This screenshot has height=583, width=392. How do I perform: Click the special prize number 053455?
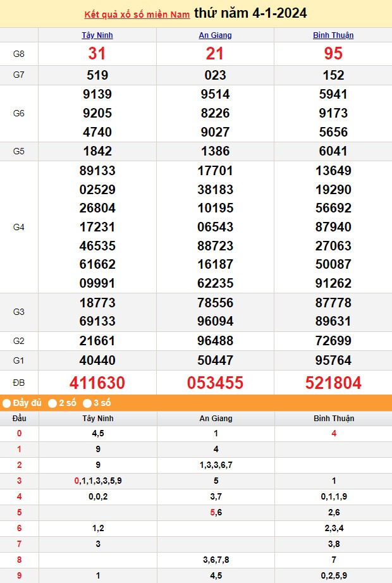[x=215, y=383]
